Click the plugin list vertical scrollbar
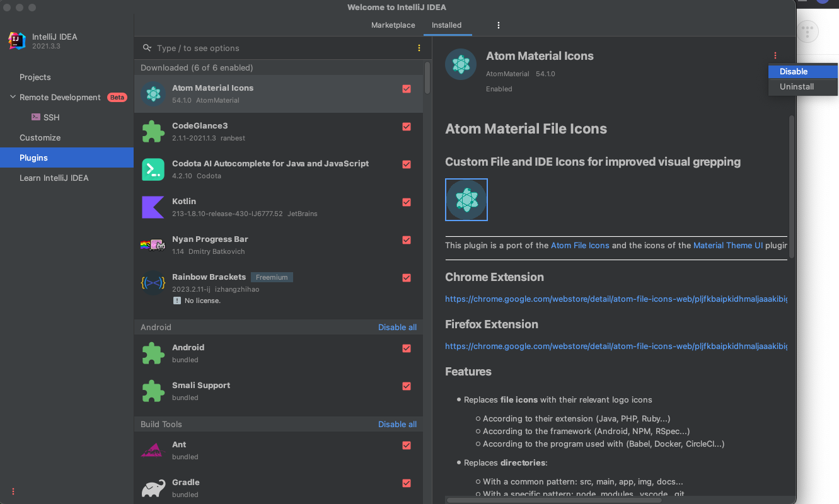This screenshot has width=839, height=504. 428,77
